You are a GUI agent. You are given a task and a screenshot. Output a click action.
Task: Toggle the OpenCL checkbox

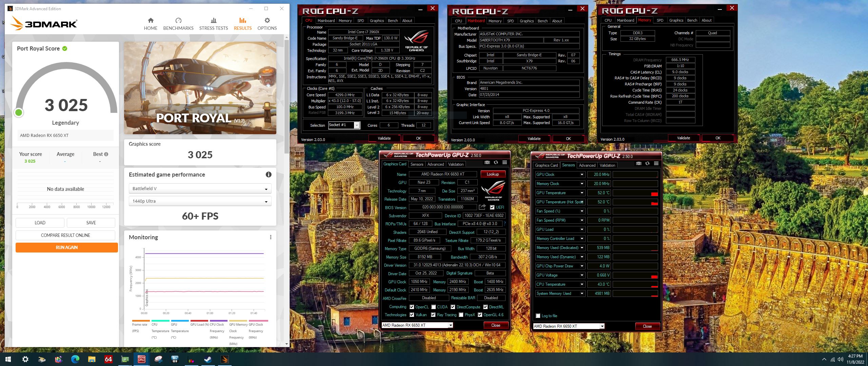click(412, 307)
